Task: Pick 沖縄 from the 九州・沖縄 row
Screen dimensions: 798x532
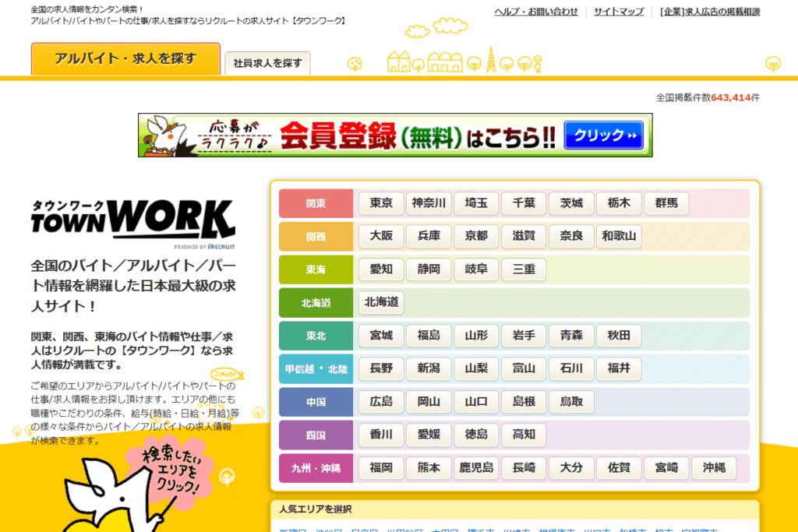Action: pyautogui.click(x=713, y=468)
